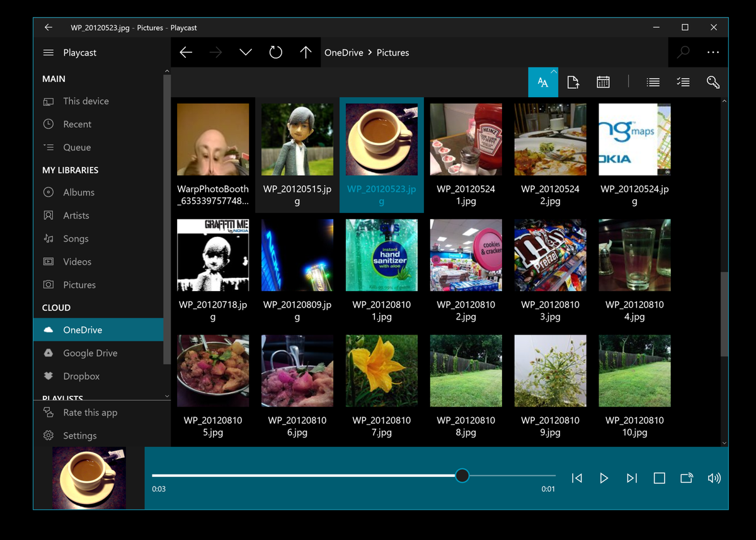Toggle the navigation sidebar with the hamburger icon
The image size is (756, 540).
(x=49, y=53)
